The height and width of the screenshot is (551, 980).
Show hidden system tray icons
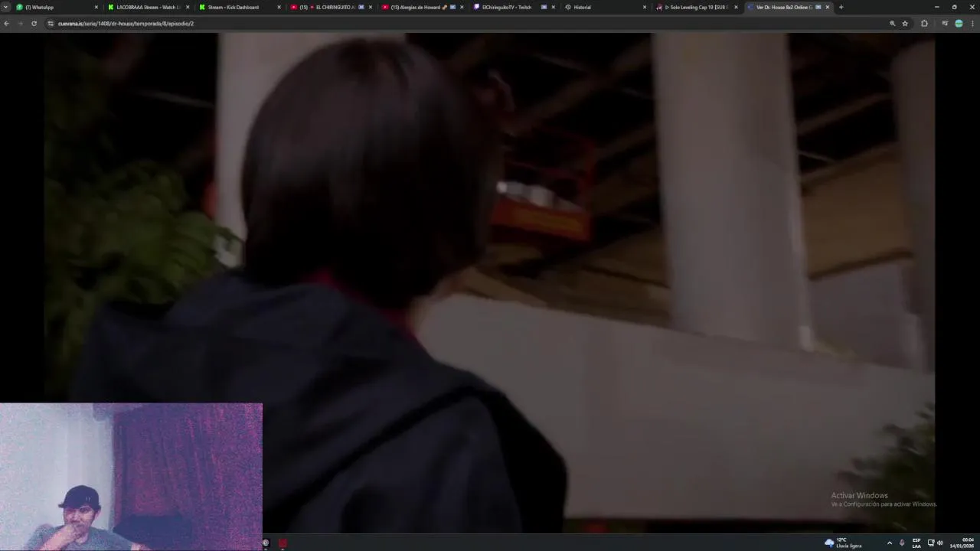pyautogui.click(x=889, y=543)
